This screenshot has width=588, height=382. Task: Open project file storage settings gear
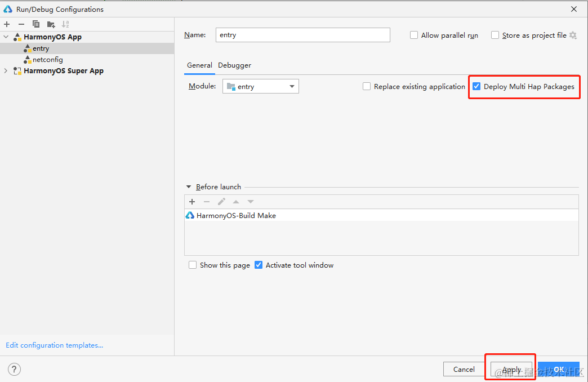pos(573,35)
